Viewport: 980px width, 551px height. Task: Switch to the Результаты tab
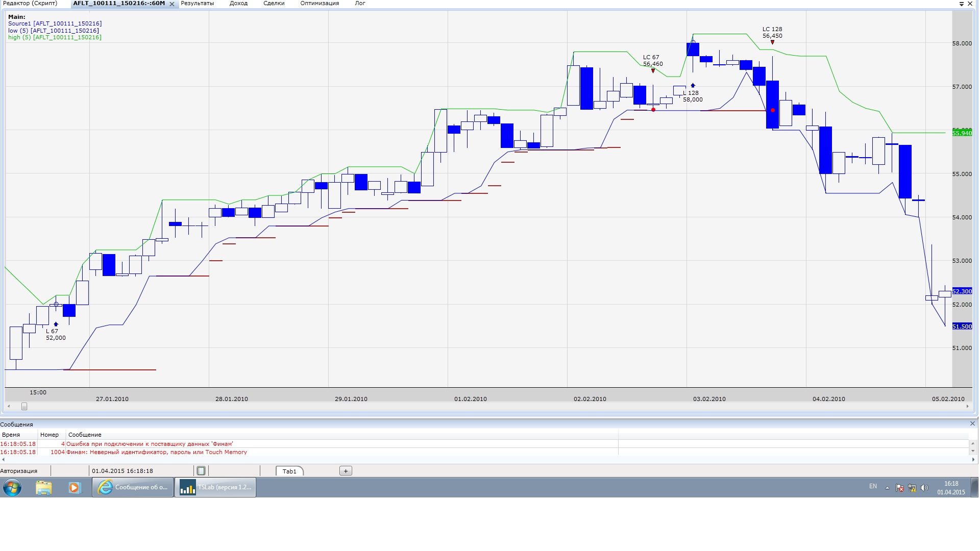pyautogui.click(x=198, y=4)
